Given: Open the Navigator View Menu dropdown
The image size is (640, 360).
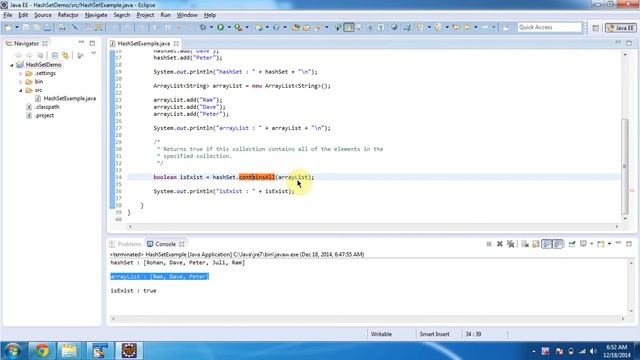Looking at the screenshot, I should coord(93,54).
